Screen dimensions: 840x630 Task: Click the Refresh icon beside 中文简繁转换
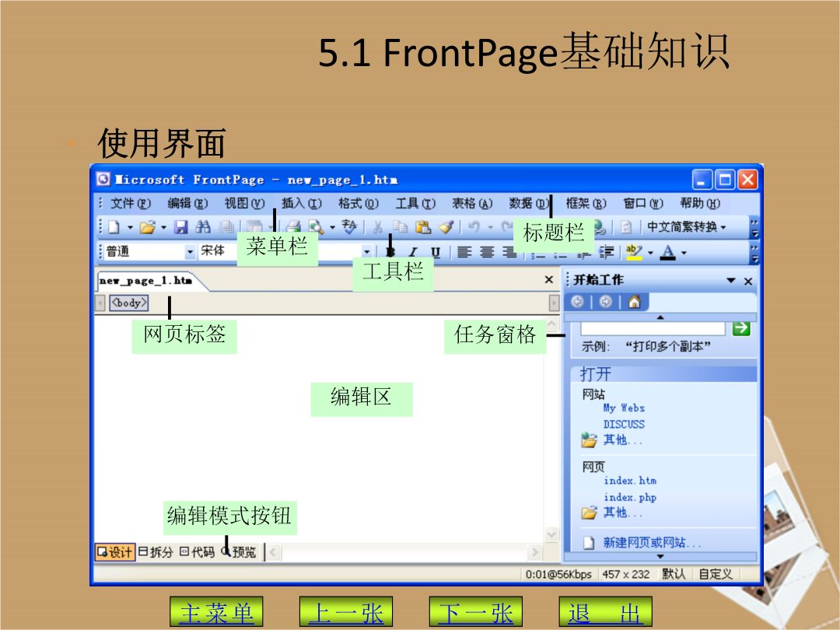625,227
